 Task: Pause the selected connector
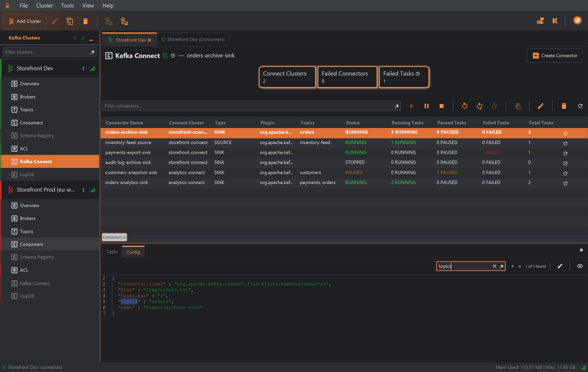tap(426, 106)
